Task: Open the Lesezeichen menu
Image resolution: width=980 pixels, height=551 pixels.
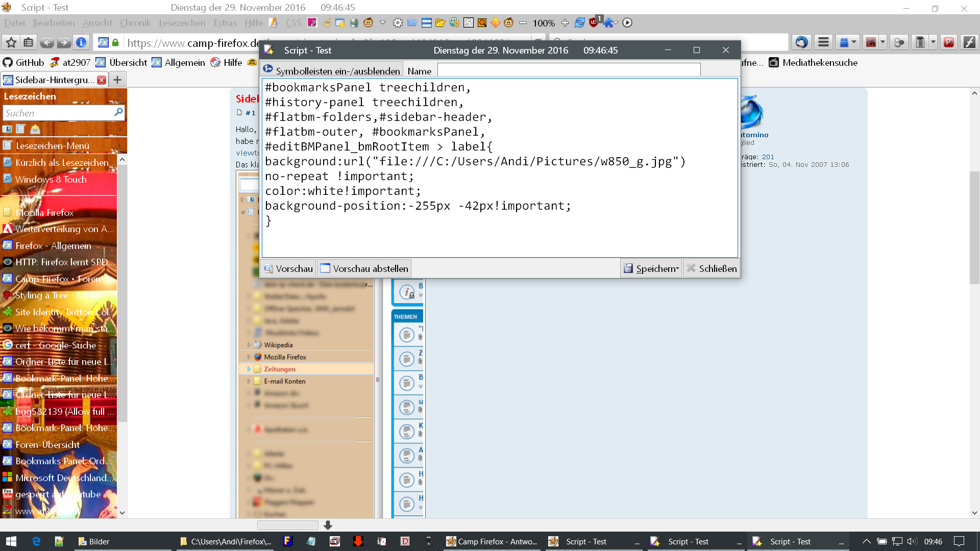Action: click(182, 23)
